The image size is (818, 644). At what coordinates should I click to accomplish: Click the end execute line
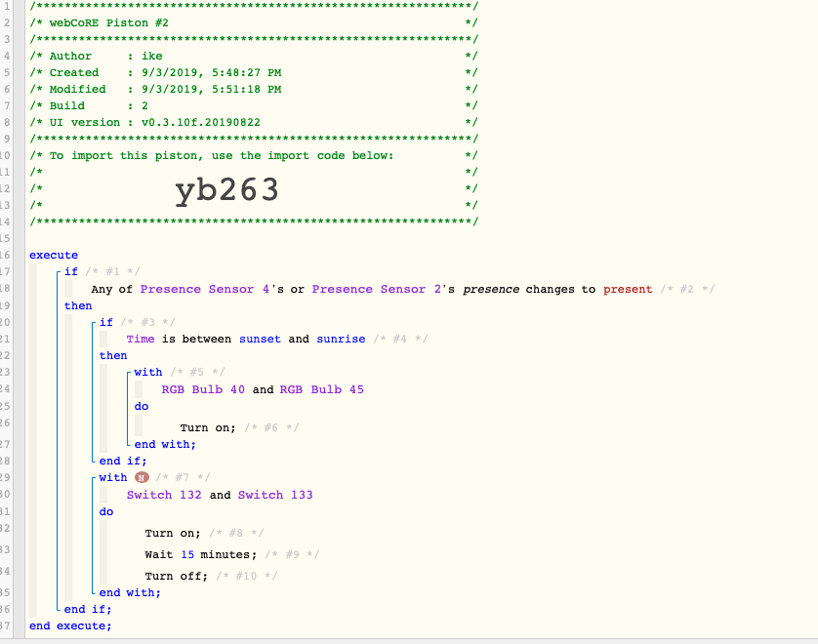70,625
